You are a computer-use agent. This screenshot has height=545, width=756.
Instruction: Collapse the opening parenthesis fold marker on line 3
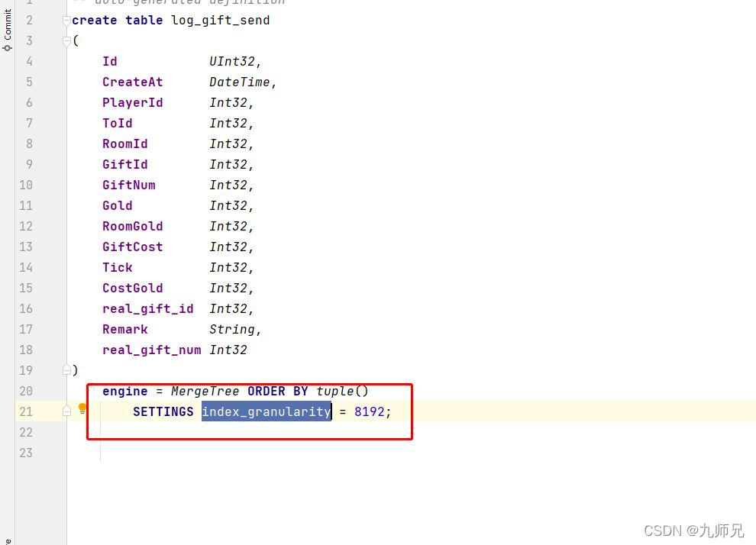[x=66, y=41]
